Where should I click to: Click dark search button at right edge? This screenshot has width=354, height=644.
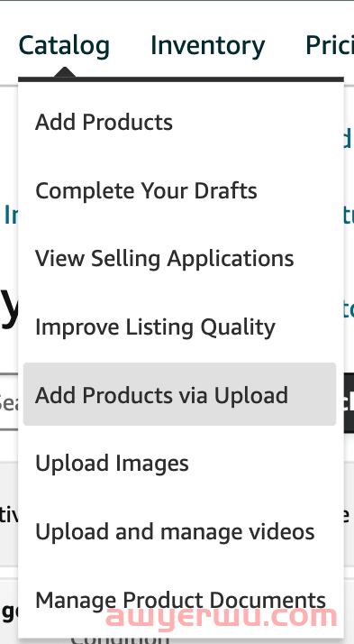tap(349, 402)
